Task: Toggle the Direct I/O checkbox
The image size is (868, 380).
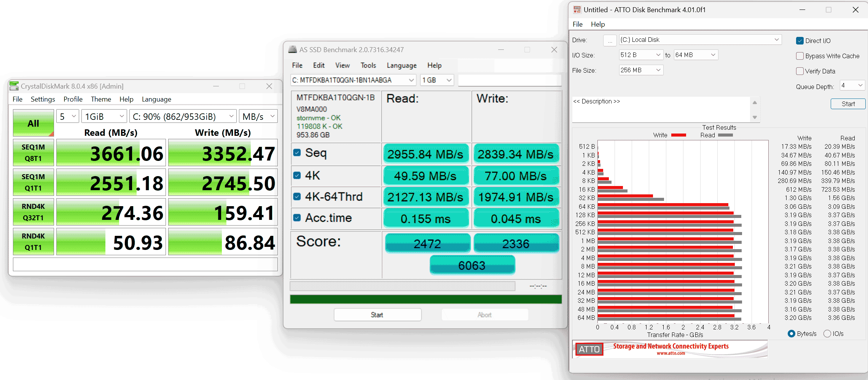Action: click(x=800, y=41)
